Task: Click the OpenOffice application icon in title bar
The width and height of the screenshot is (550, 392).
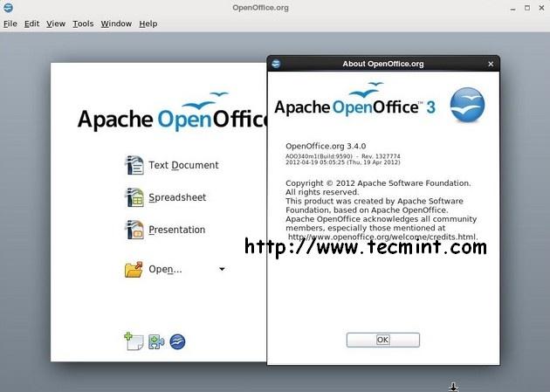Action: (x=8, y=7)
